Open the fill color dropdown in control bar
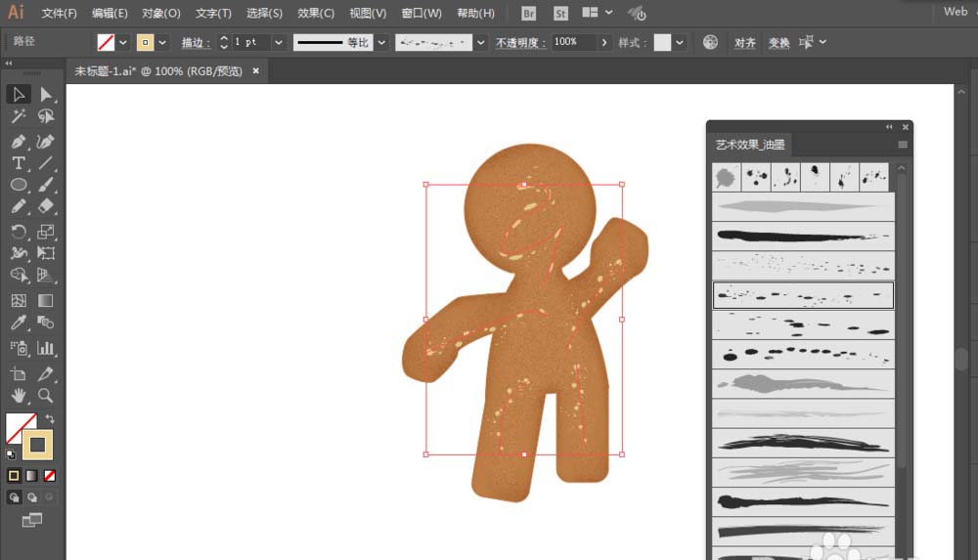Screen dimensions: 978x560 [x=123, y=42]
